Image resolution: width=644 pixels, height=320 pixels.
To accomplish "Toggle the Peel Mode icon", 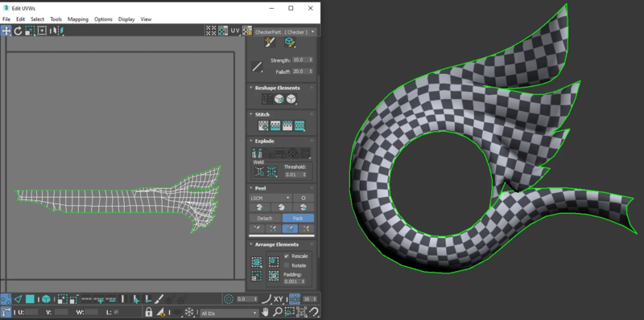I will pos(281,207).
